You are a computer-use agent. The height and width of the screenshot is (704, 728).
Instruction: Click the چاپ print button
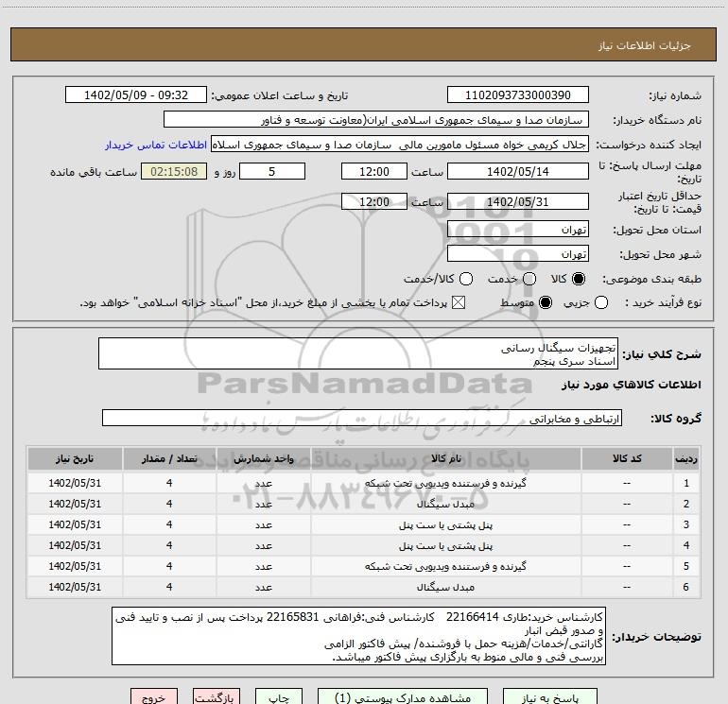click(279, 697)
